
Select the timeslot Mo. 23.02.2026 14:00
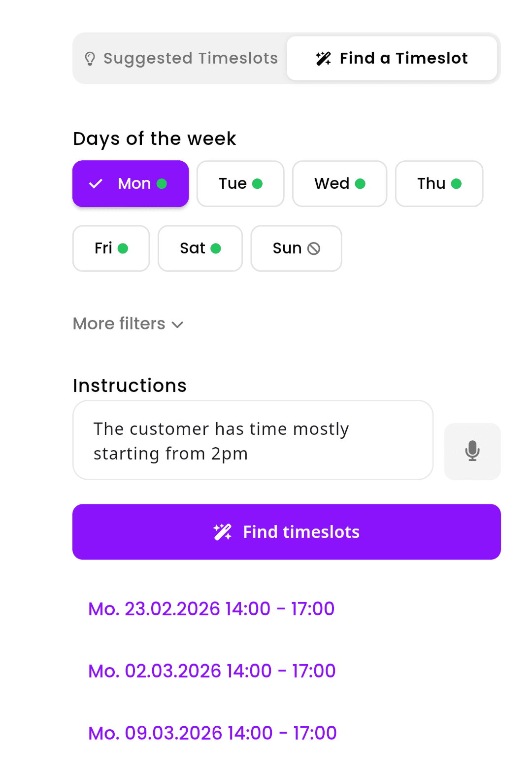click(x=211, y=608)
